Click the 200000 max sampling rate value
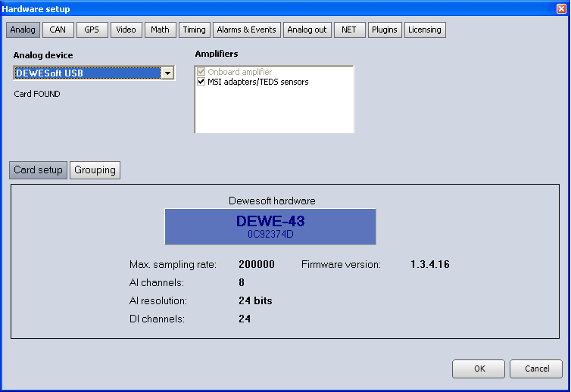 point(257,264)
